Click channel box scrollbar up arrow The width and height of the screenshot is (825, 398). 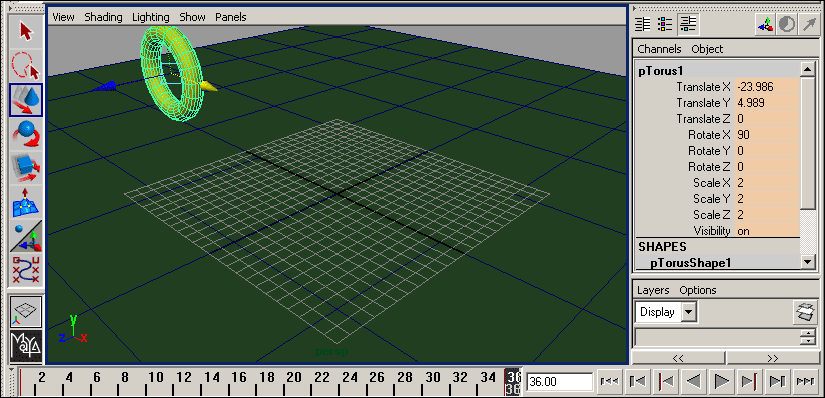coord(807,69)
